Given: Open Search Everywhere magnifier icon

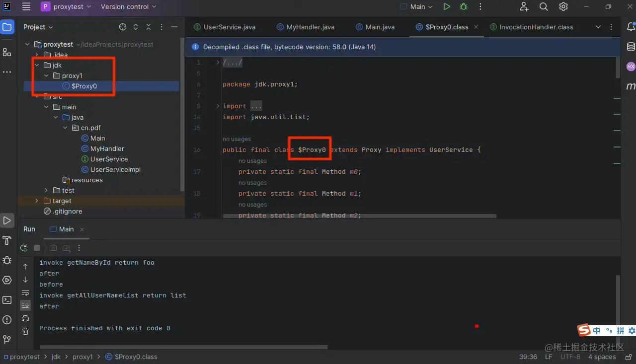Looking at the screenshot, I should 544,6.
